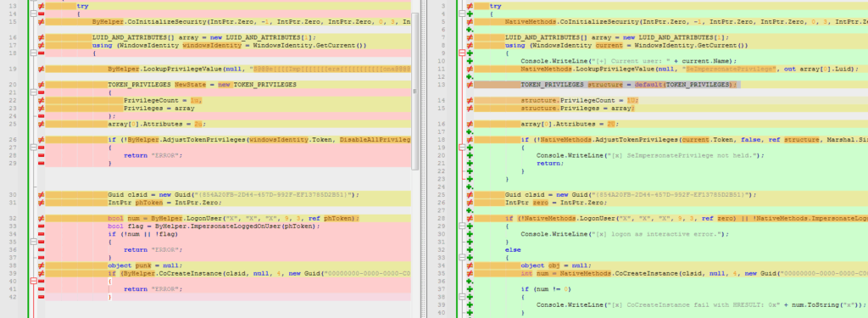Collapse the if block at left line 27
The height and width of the screenshot is (318, 868).
(x=33, y=148)
